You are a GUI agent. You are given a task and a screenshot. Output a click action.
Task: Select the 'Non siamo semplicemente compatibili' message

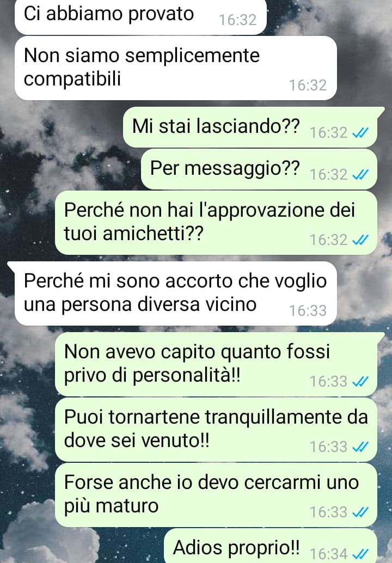pyautogui.click(x=175, y=68)
